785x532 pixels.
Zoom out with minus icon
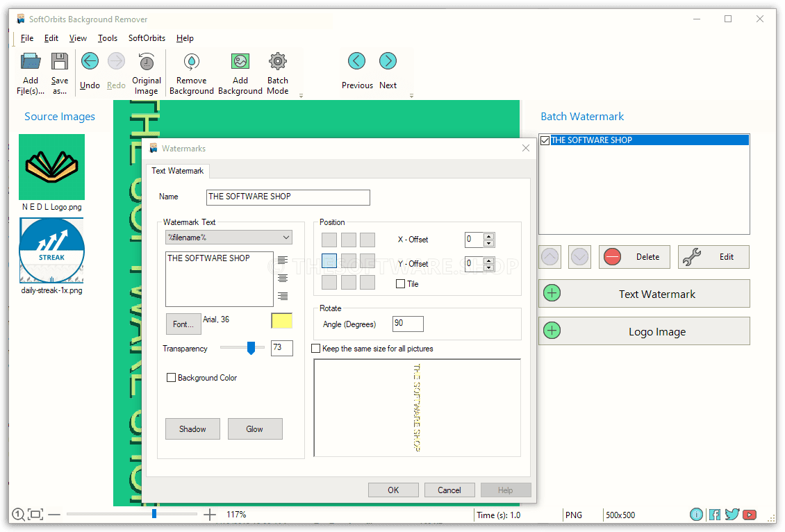pos(55,515)
